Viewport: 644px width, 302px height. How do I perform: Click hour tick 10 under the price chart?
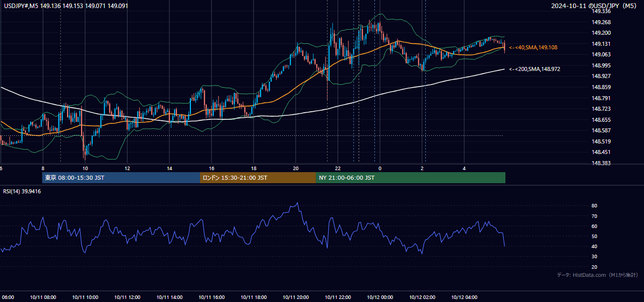click(85, 168)
